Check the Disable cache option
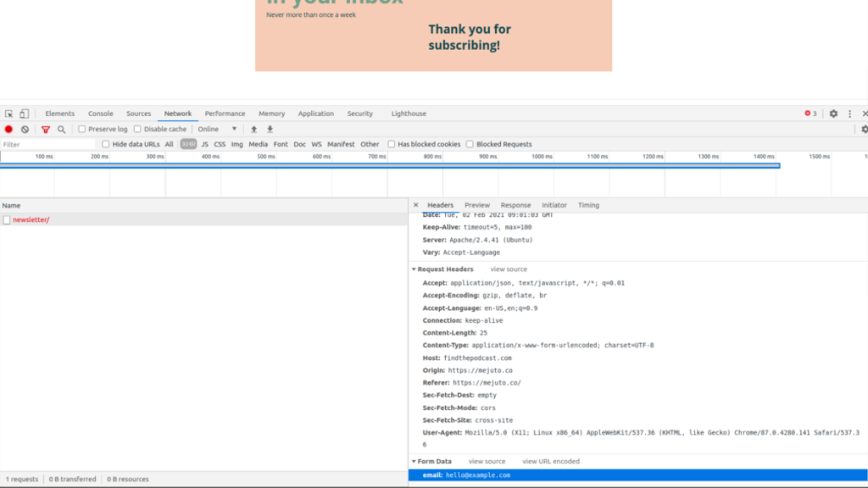The height and width of the screenshot is (488, 868). pyautogui.click(x=139, y=130)
